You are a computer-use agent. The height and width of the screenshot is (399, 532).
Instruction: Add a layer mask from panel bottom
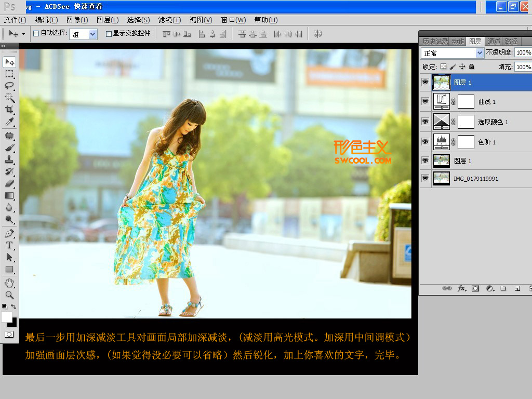pos(475,288)
